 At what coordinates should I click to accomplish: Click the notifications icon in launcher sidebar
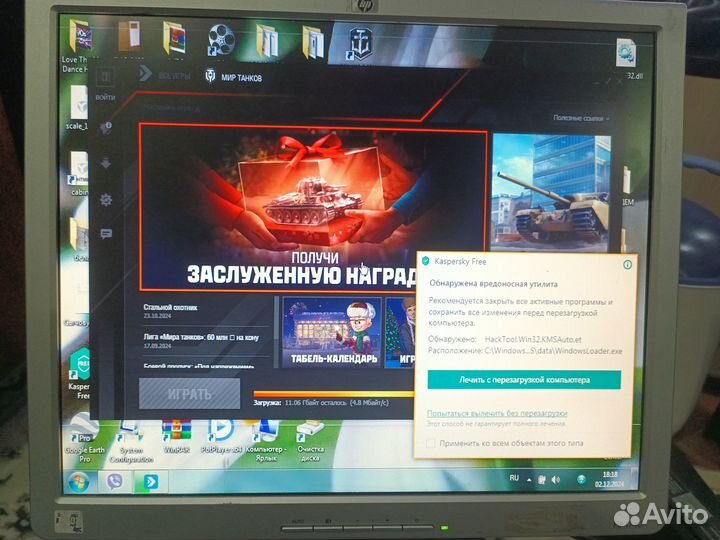click(x=106, y=128)
